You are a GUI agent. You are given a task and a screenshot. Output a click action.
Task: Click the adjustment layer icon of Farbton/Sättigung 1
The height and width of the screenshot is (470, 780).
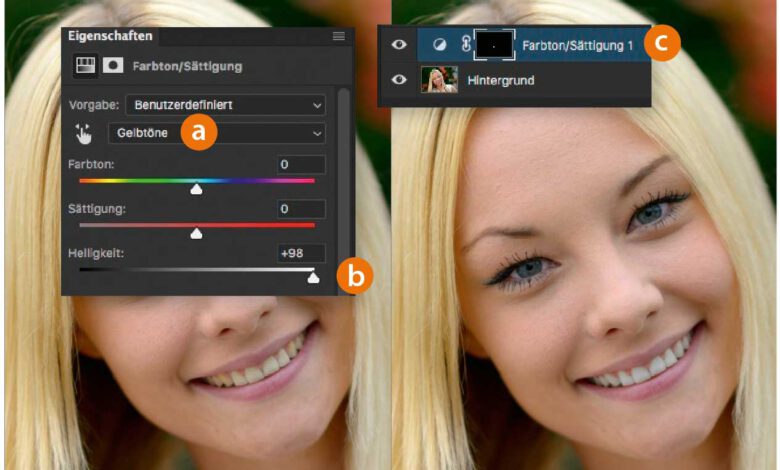(440, 45)
